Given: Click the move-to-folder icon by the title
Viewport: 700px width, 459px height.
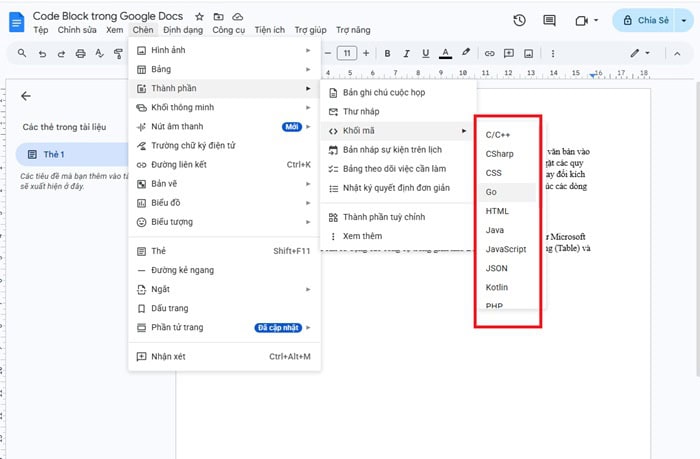Looking at the screenshot, I should (x=218, y=17).
